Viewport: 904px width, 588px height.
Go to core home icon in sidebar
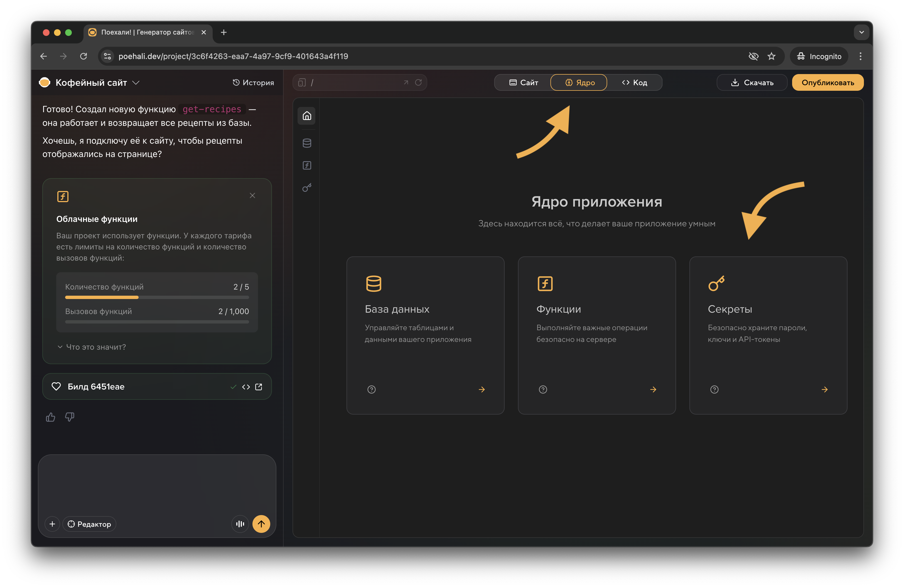coord(306,116)
